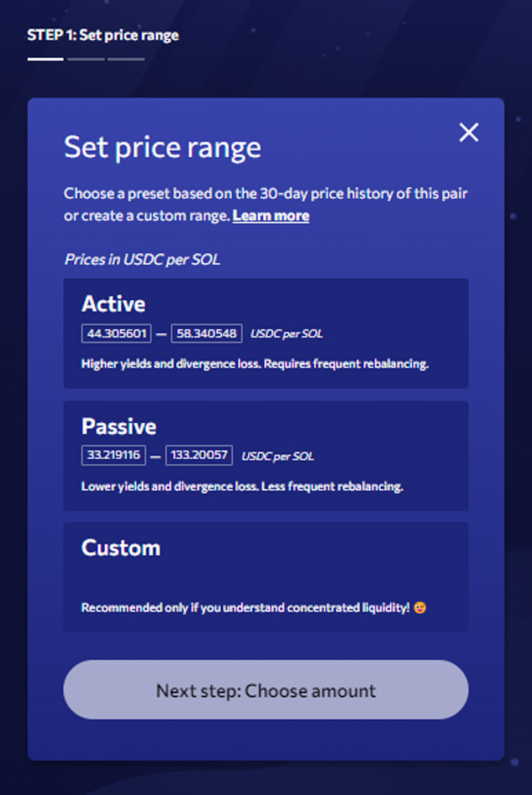Image resolution: width=532 pixels, height=795 pixels.
Task: Click Next step: Choose amount button
Action: point(266,690)
